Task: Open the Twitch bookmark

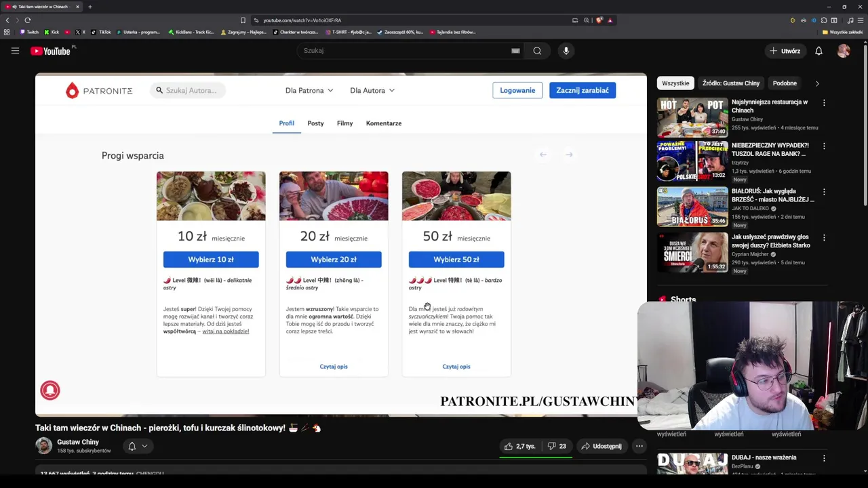Action: pyautogui.click(x=29, y=32)
